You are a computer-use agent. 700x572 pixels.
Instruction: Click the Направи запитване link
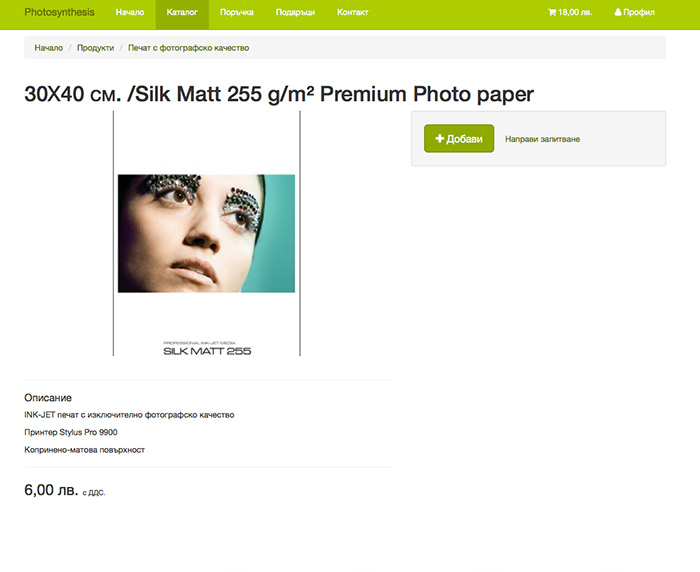coord(542,139)
